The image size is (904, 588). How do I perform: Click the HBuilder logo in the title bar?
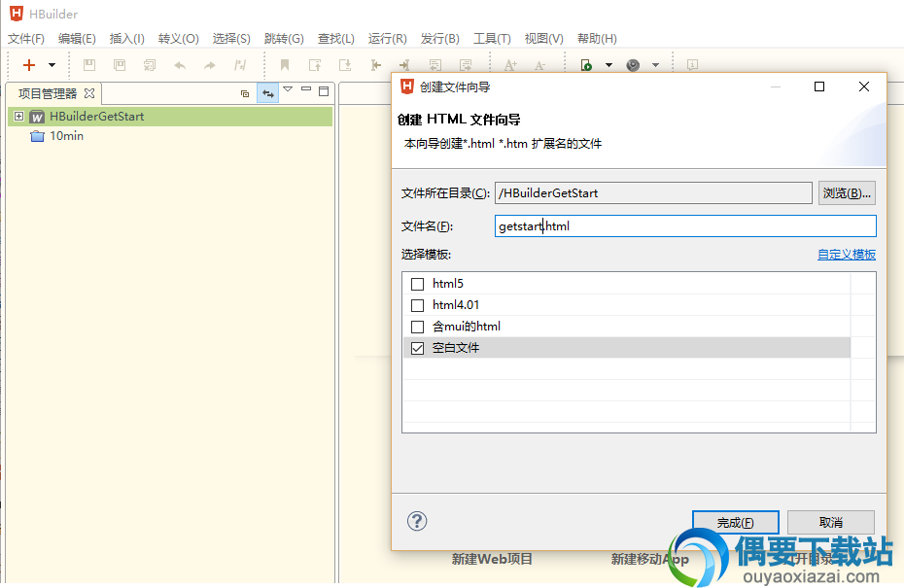[17, 14]
